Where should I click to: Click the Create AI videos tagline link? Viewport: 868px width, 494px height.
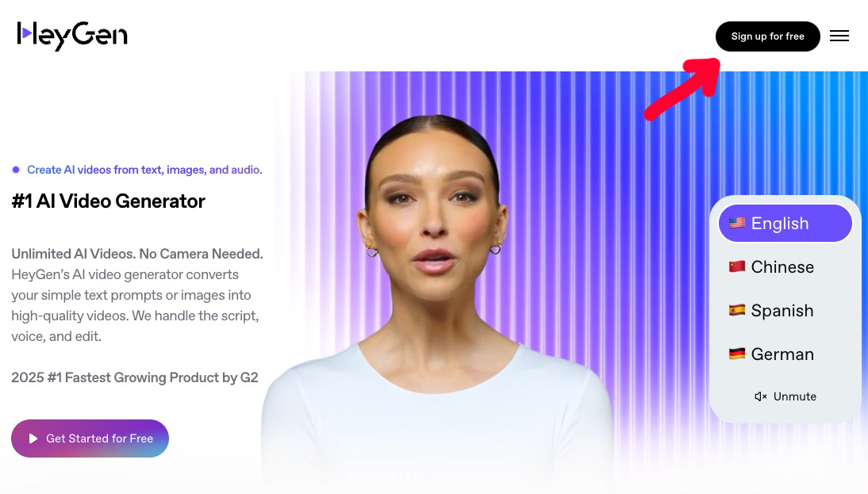[x=144, y=170]
